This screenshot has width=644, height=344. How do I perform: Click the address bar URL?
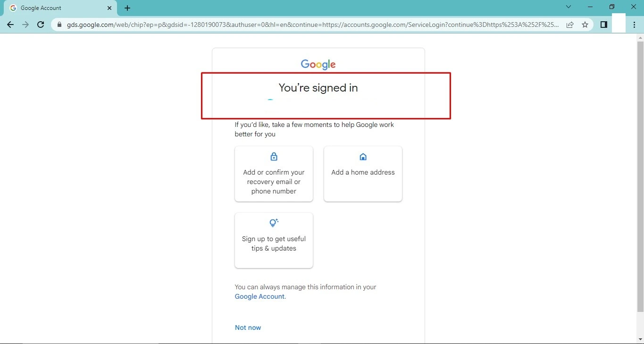click(x=313, y=25)
